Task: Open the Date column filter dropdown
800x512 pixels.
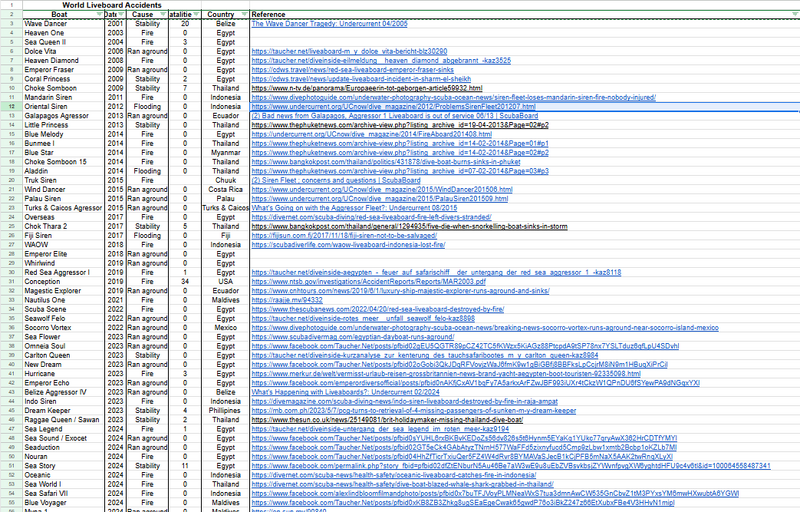Action: pyautogui.click(x=123, y=15)
